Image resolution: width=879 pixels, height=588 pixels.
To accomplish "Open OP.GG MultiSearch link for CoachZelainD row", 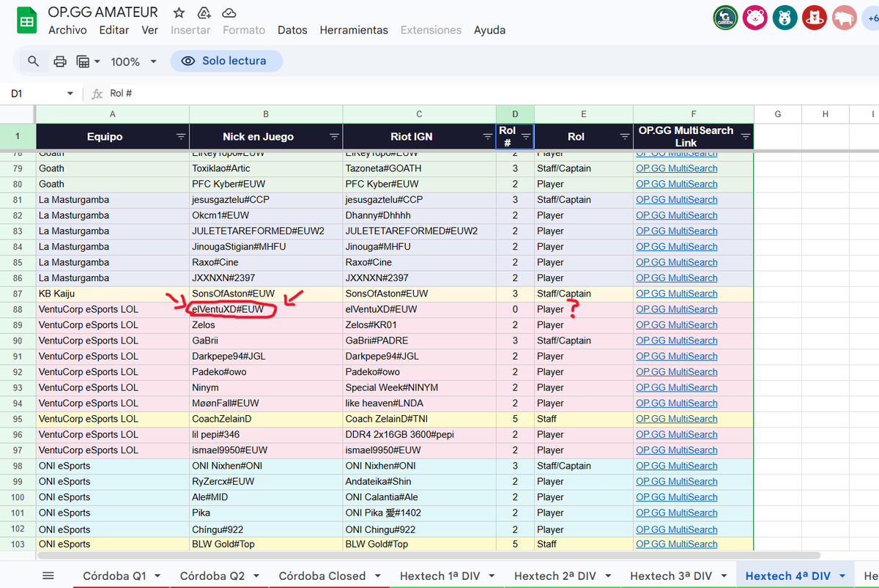I will pyautogui.click(x=677, y=419).
